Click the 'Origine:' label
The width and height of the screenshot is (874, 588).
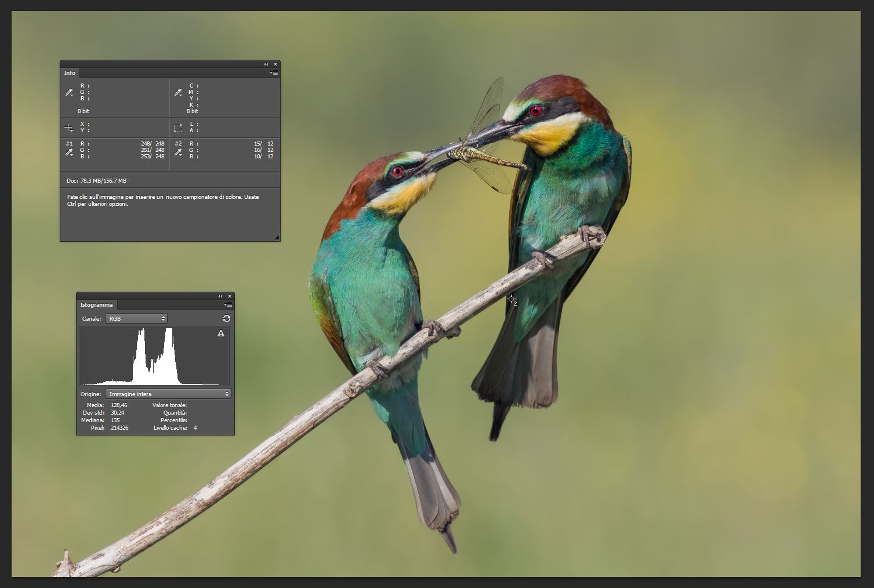[x=91, y=394]
